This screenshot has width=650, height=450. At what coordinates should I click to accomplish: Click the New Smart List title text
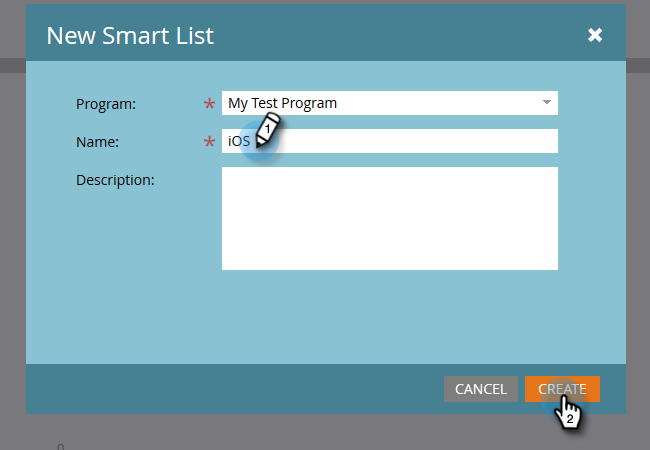click(130, 36)
